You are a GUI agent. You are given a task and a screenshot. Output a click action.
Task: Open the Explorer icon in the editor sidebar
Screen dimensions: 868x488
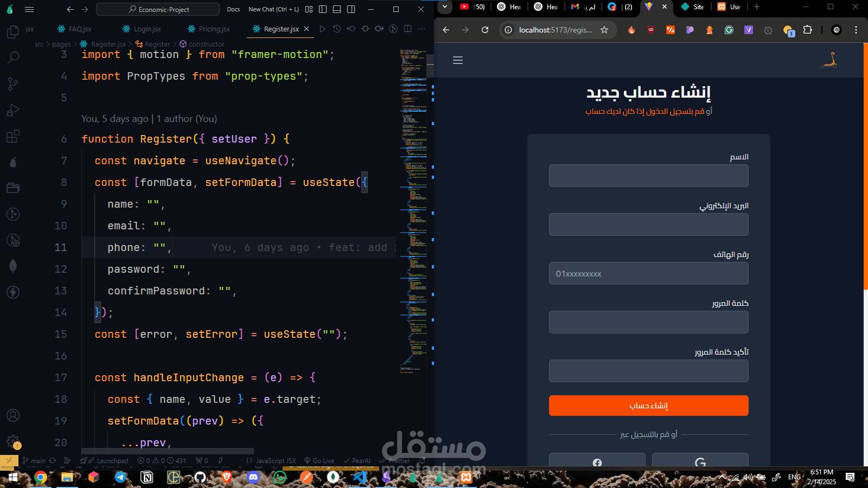13,32
